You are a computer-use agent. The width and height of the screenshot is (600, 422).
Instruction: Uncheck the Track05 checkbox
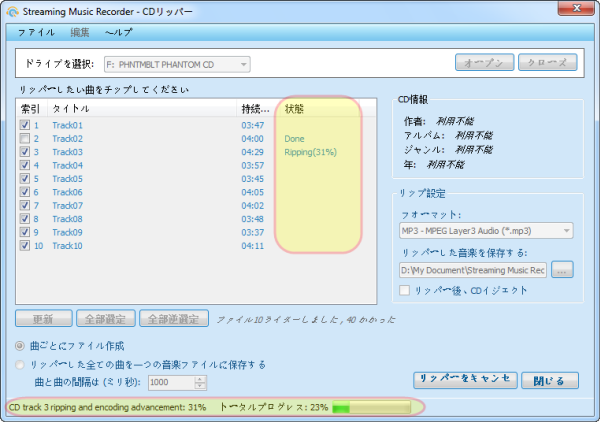(25, 178)
